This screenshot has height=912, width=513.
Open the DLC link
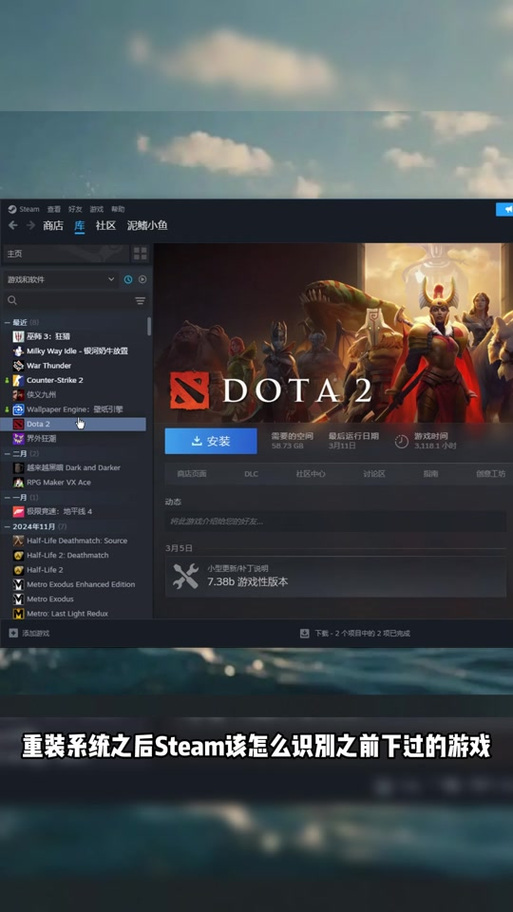(251, 474)
